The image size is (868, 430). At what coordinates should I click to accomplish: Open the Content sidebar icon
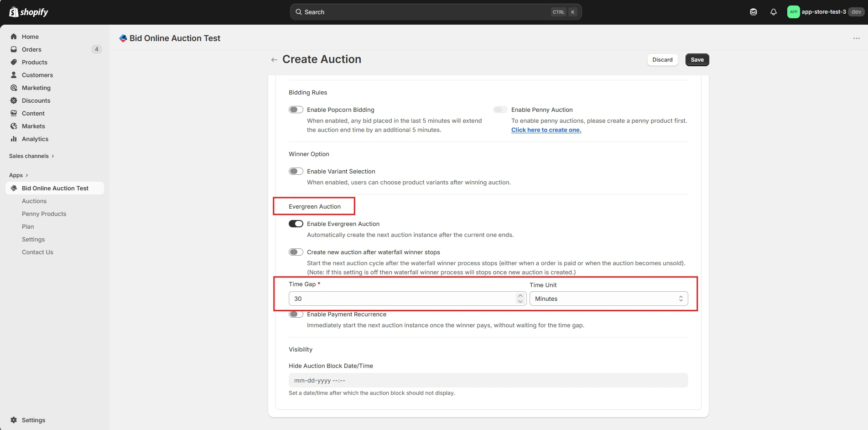[14, 113]
